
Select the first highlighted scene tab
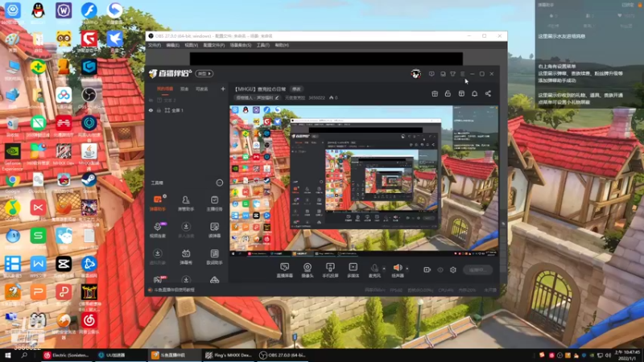(165, 89)
